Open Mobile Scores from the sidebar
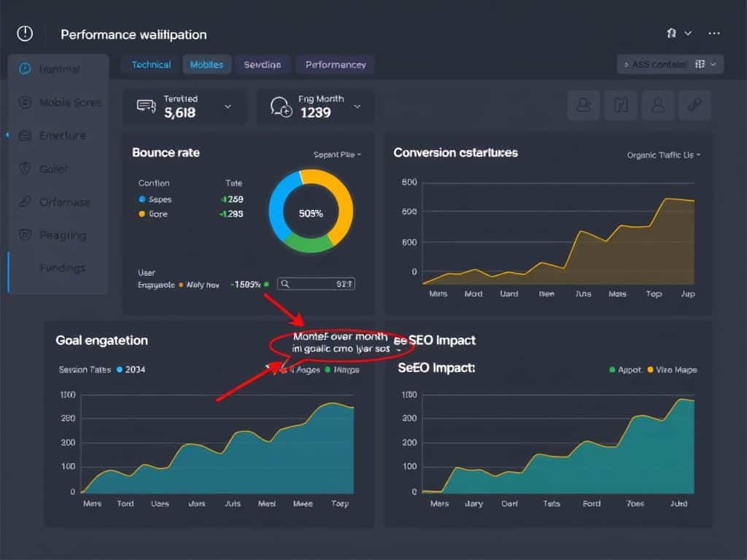Screen dimensions: 747x560 point(24,102)
